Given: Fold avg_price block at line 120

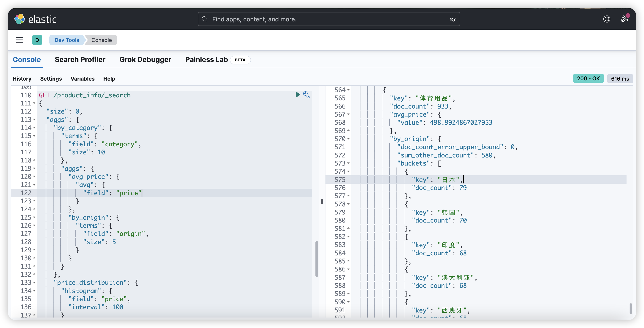Looking at the screenshot, I should click(34, 176).
